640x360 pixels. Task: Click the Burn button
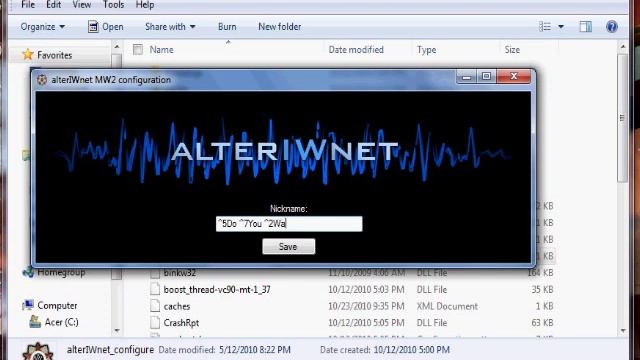tap(227, 27)
